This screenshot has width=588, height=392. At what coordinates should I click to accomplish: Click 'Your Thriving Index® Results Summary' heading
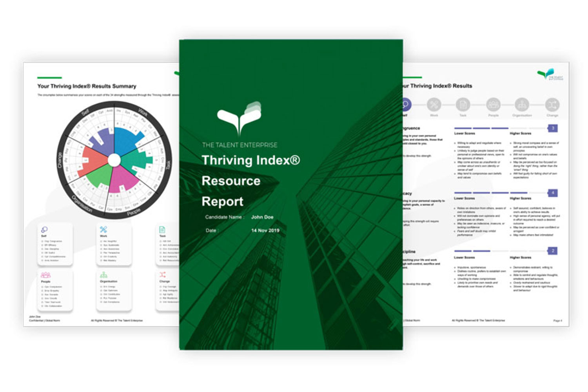click(x=87, y=86)
